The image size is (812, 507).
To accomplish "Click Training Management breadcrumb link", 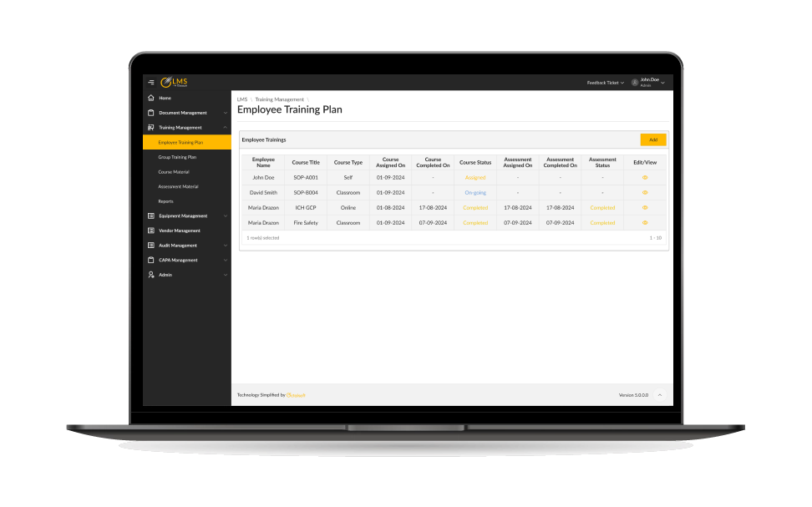I will pos(279,99).
